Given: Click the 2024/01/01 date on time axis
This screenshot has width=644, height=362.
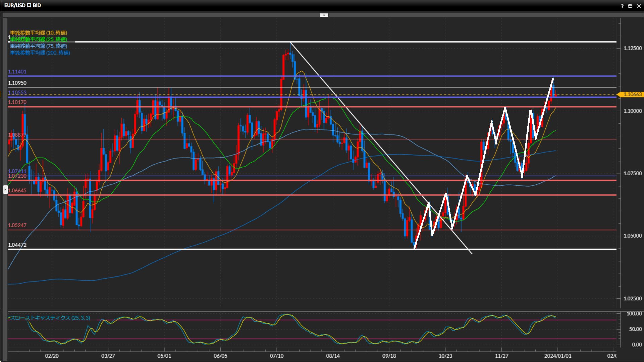Looking at the screenshot, I should 557,356.
